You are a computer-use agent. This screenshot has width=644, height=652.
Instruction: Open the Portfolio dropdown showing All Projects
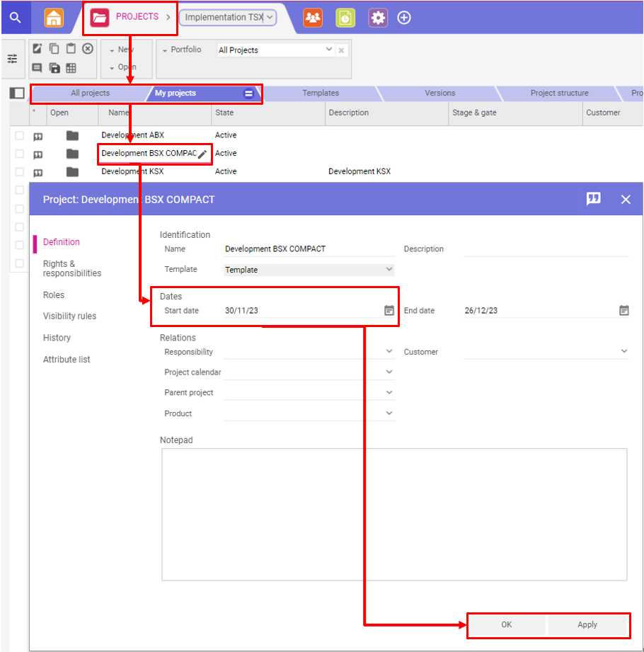click(x=329, y=50)
